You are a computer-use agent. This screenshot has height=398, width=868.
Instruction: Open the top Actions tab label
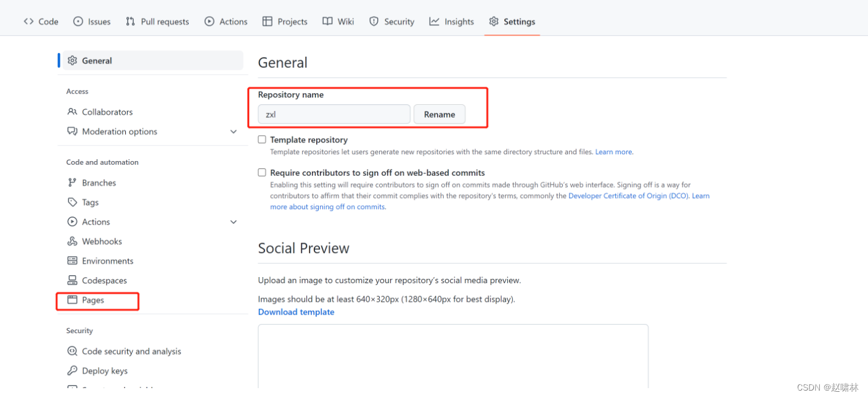click(x=234, y=22)
